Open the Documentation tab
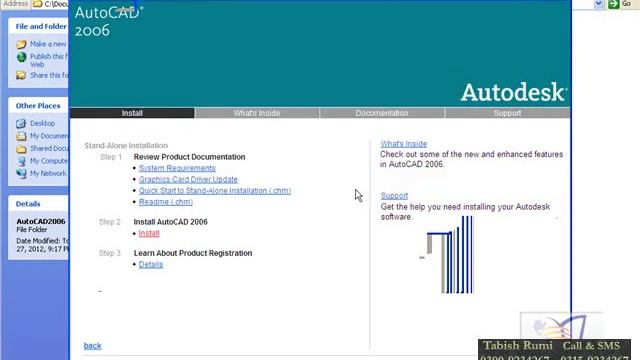640x360 pixels. pos(382,113)
